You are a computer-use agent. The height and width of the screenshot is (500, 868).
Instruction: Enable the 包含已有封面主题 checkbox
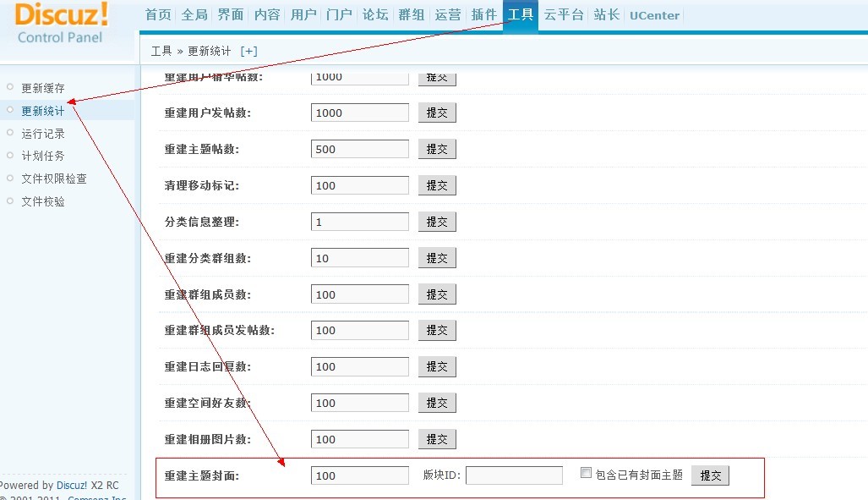pyautogui.click(x=586, y=473)
